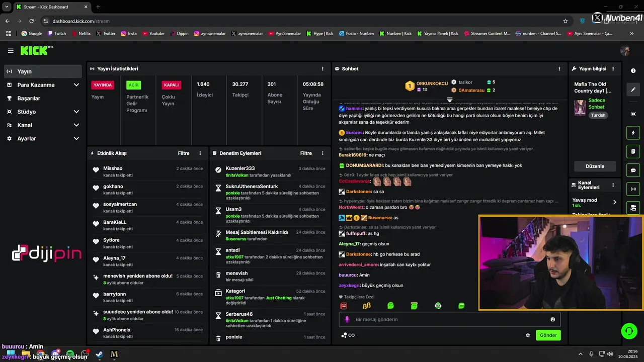Image resolution: width=644 pixels, height=362 pixels.
Task: Click the YAYINDA live status badge
Action: (103, 85)
